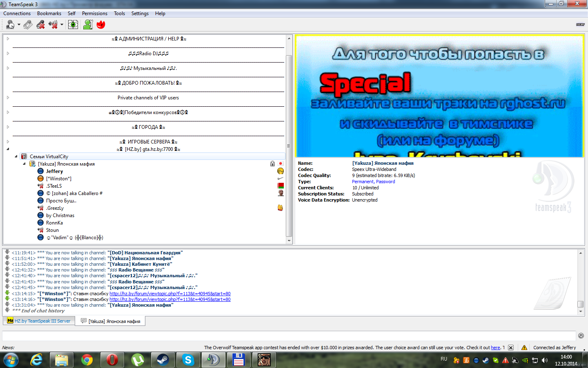Open the Settings menu
The width and height of the screenshot is (588, 368).
click(140, 13)
